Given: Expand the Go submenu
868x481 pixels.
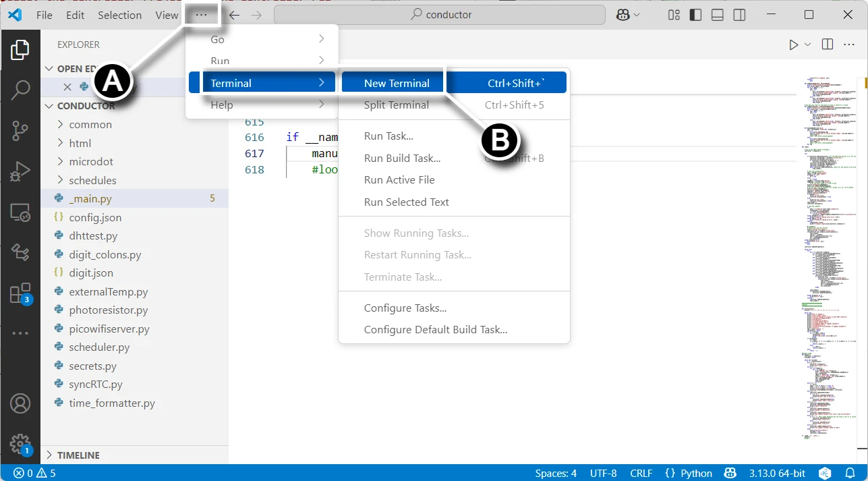Looking at the screenshot, I should 262,39.
